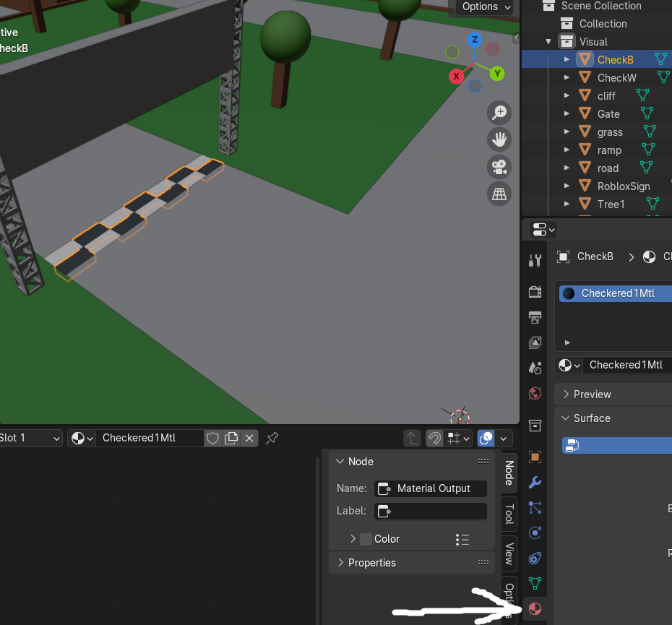The image size is (672, 625).
Task: Expand the Preview panel
Action: pyautogui.click(x=567, y=395)
